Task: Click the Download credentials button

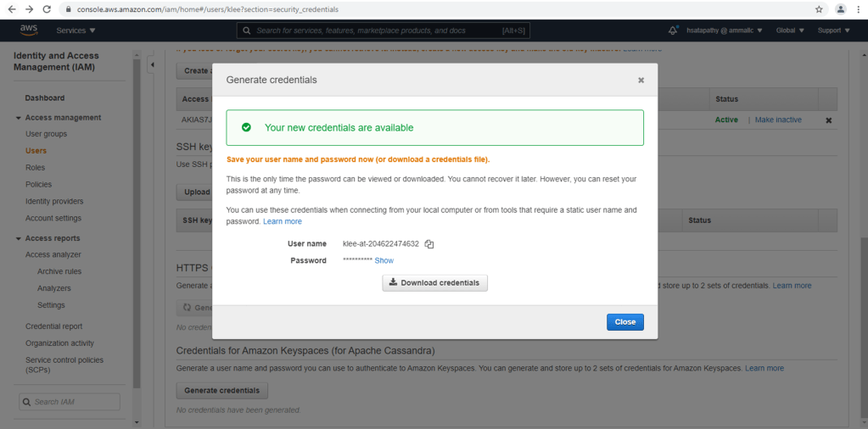Action: click(434, 282)
